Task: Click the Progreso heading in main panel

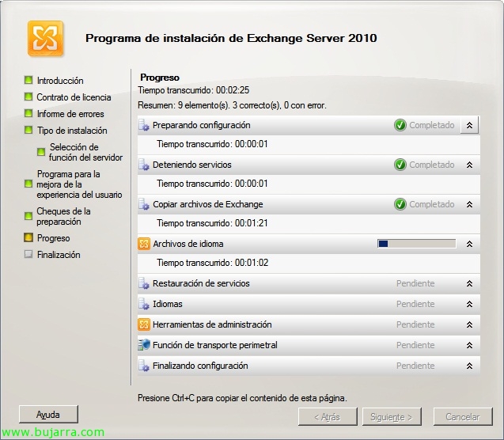Action: click(160, 78)
